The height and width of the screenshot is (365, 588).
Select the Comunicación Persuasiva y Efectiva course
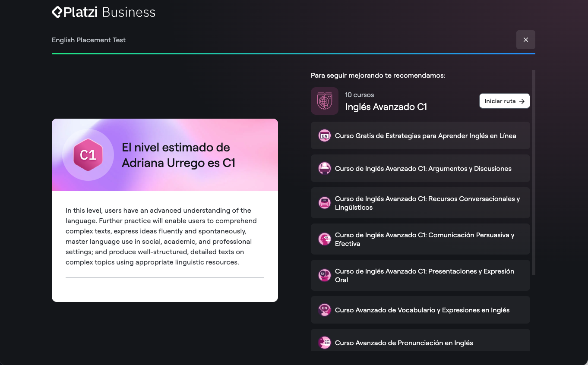(424, 239)
